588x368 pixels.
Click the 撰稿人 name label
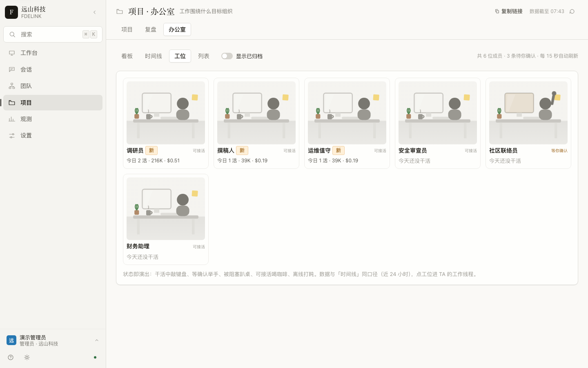226,150
